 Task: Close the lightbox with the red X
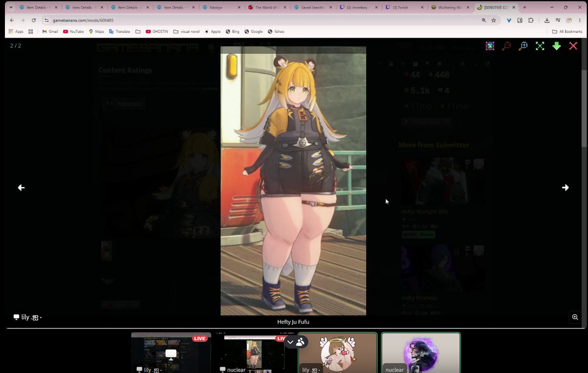573,46
